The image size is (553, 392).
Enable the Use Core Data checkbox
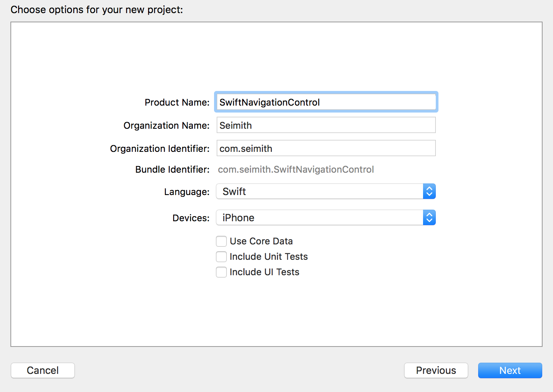coord(221,241)
